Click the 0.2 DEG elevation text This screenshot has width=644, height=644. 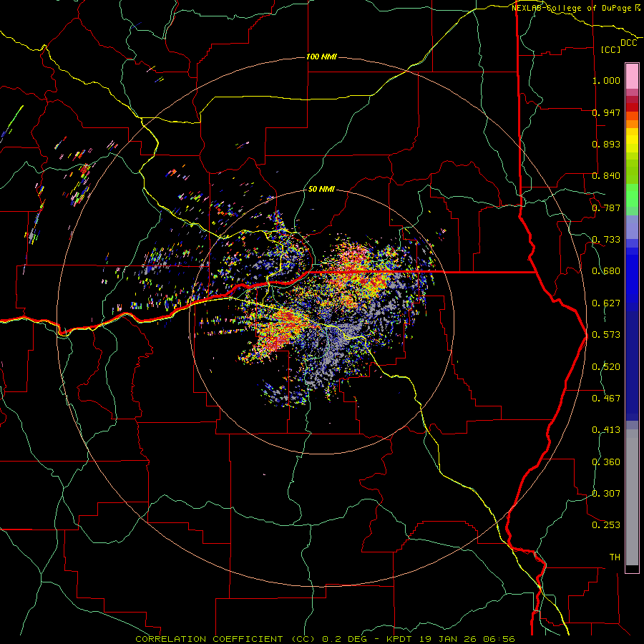[344, 639]
